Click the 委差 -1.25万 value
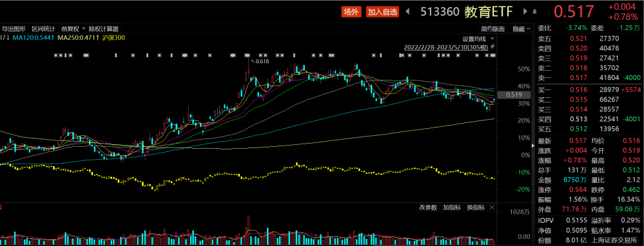The width and height of the screenshot is (644, 246). [628, 28]
